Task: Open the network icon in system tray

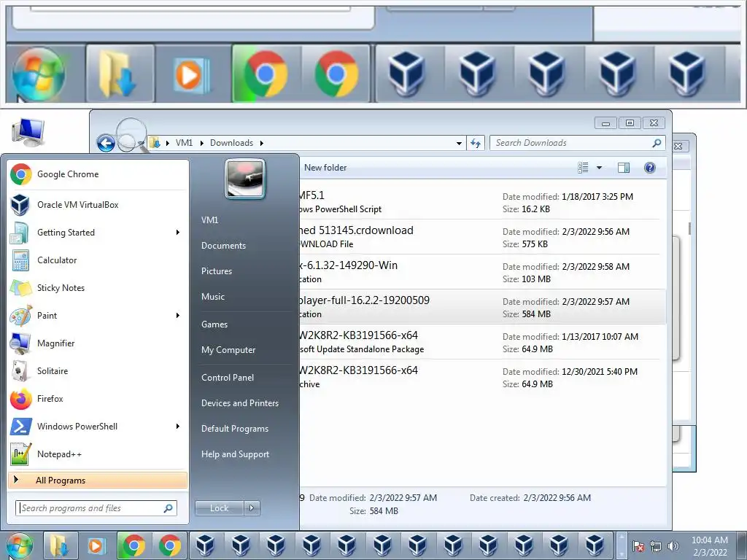Action: tap(656, 546)
